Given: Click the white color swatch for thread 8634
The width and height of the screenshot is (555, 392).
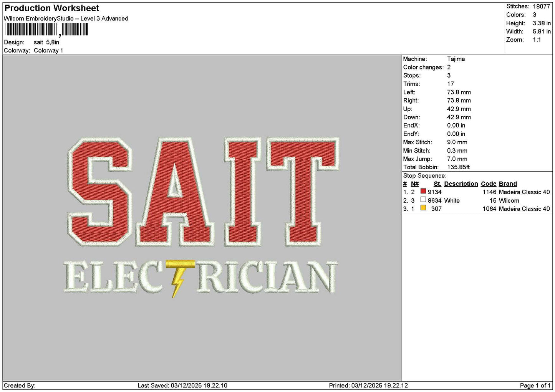Looking at the screenshot, I should pos(423,200).
